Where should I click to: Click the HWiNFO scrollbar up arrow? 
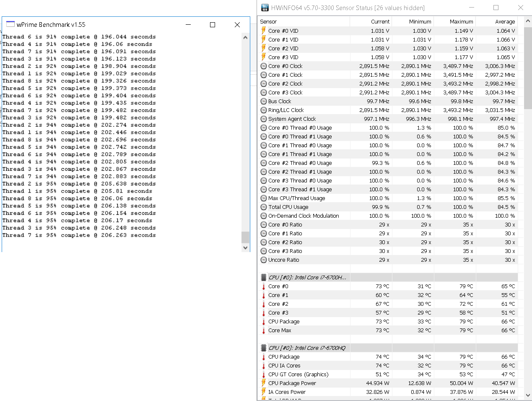click(528, 21)
